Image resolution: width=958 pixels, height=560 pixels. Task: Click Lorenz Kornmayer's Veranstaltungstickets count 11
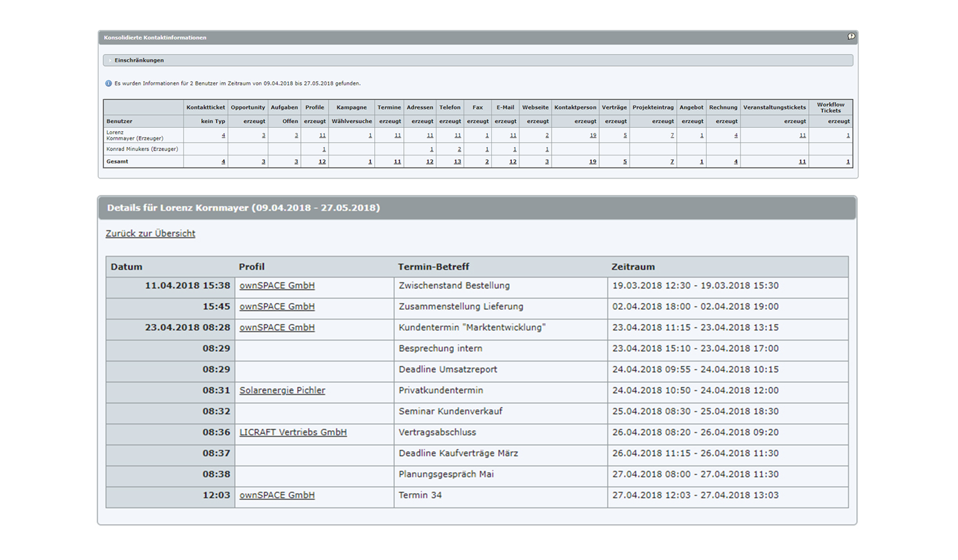pos(802,135)
